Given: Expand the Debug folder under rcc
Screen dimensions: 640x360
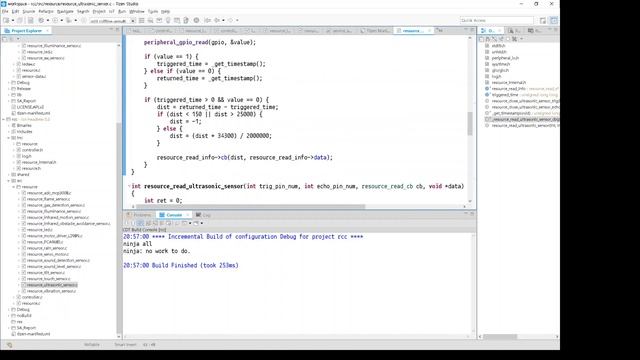Looking at the screenshot, I should coord(9,309).
